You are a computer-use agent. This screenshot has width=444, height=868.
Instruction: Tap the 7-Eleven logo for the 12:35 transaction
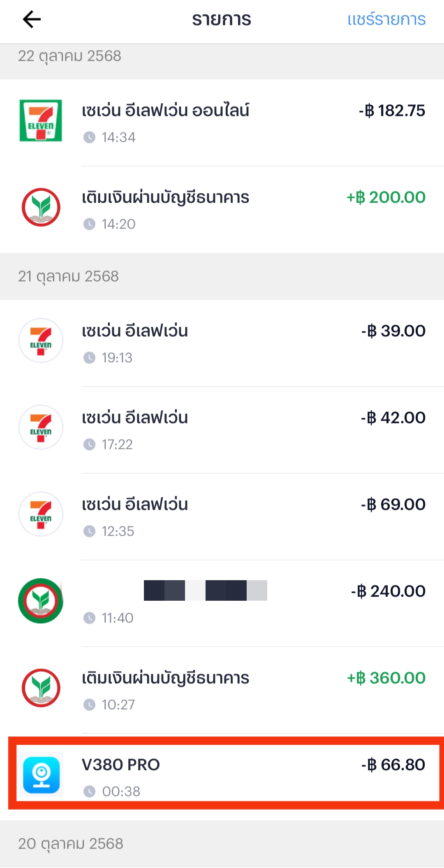(41, 514)
